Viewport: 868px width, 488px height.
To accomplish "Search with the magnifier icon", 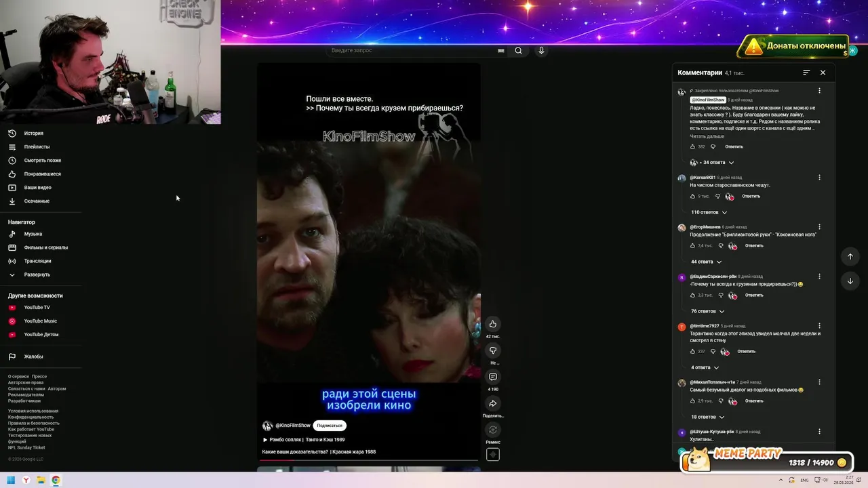I will [518, 50].
